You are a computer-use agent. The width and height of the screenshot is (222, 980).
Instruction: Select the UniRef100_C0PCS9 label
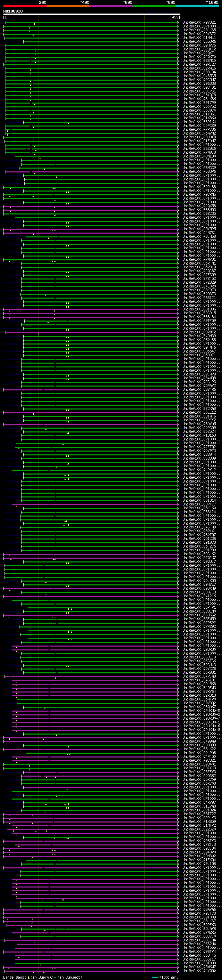click(x=199, y=126)
